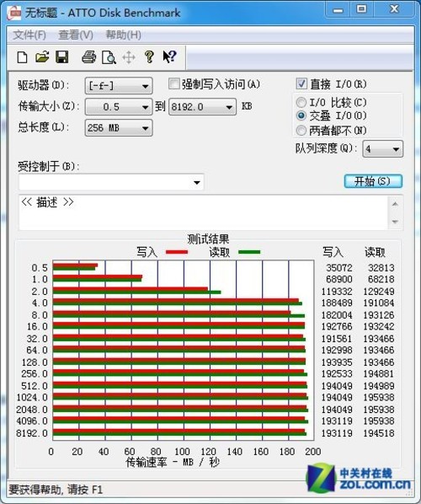
Task: Activate context help arrow-question icon
Action: (x=169, y=57)
